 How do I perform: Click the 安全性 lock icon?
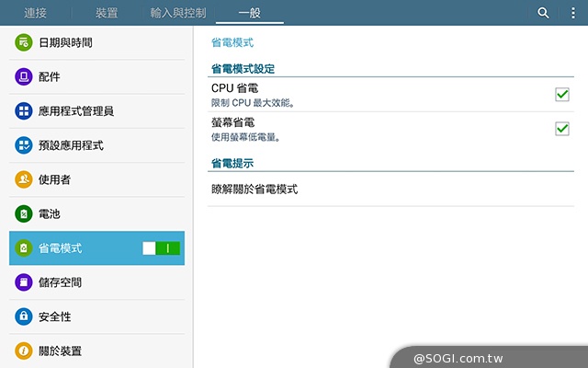click(x=24, y=316)
